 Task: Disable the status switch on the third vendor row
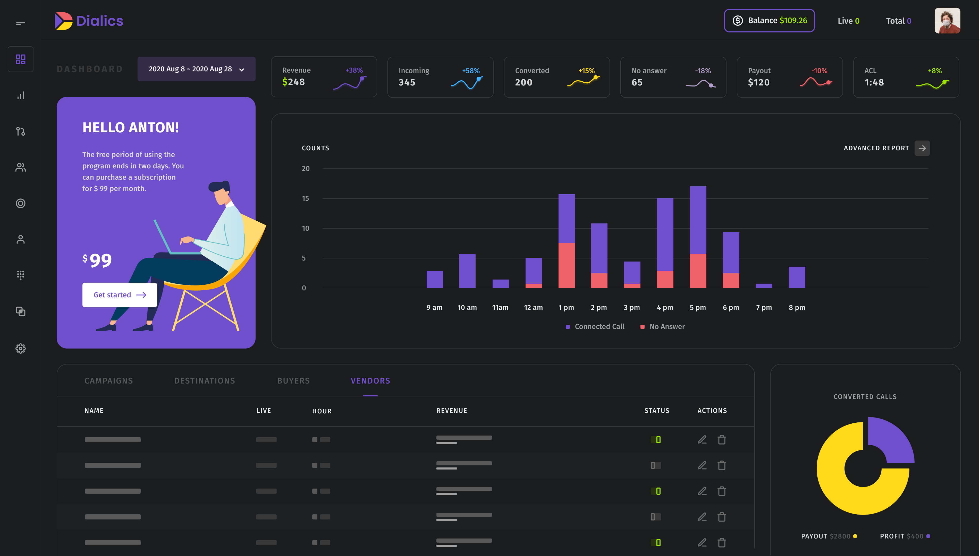656,491
